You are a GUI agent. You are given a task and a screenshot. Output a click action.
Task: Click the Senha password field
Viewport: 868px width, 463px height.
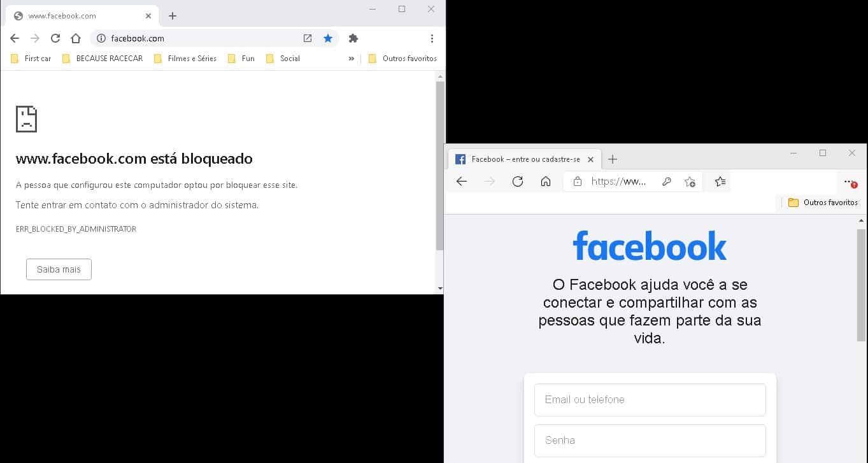tap(650, 441)
